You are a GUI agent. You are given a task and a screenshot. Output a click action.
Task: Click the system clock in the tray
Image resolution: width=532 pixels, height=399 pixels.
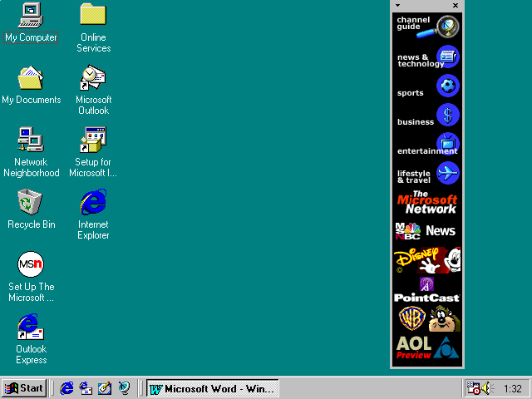tap(512, 388)
